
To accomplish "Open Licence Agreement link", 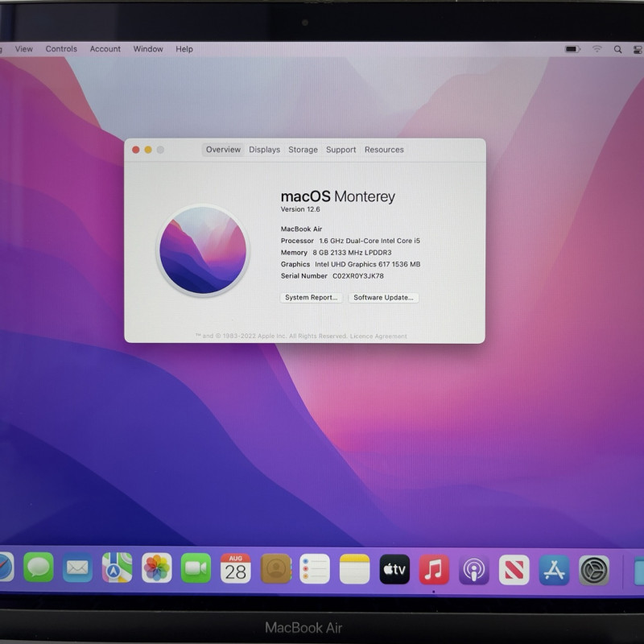I will click(x=378, y=336).
